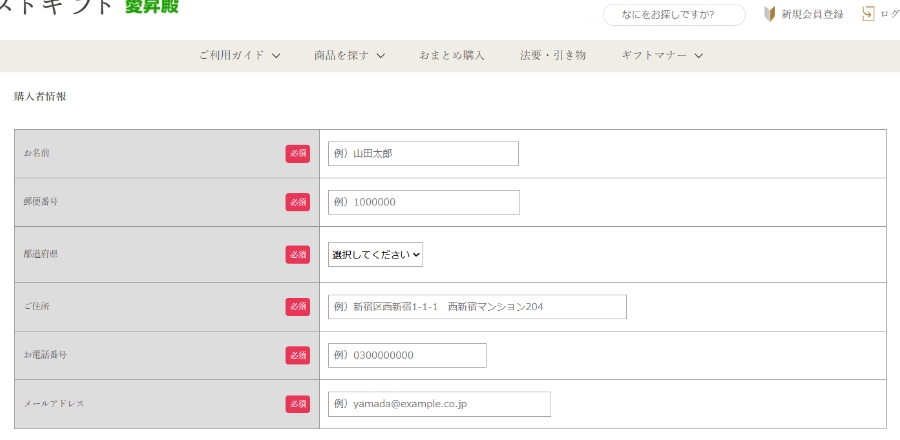Focus the メールアドレス input field
Viewport: 900px width, 440px height.
pos(440,404)
